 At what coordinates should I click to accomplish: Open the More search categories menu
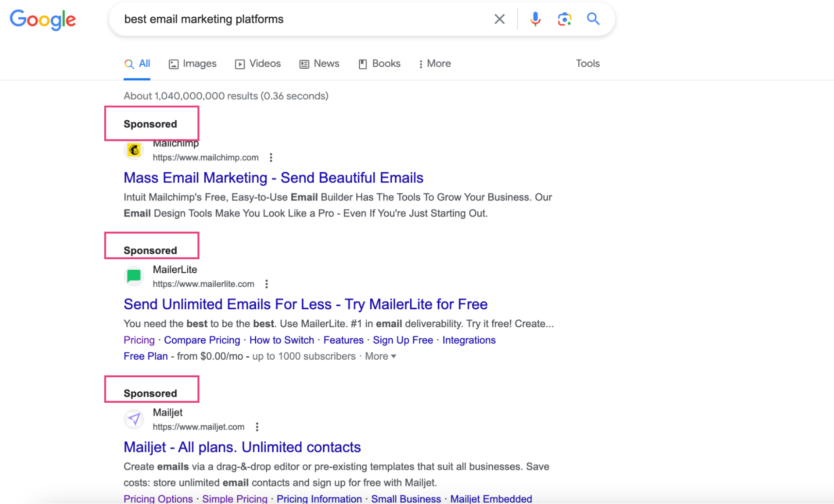click(x=435, y=64)
